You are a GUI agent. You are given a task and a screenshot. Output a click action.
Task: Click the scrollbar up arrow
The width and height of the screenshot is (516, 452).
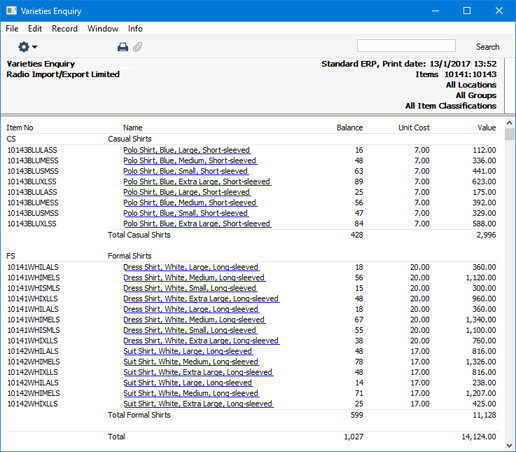click(x=509, y=123)
